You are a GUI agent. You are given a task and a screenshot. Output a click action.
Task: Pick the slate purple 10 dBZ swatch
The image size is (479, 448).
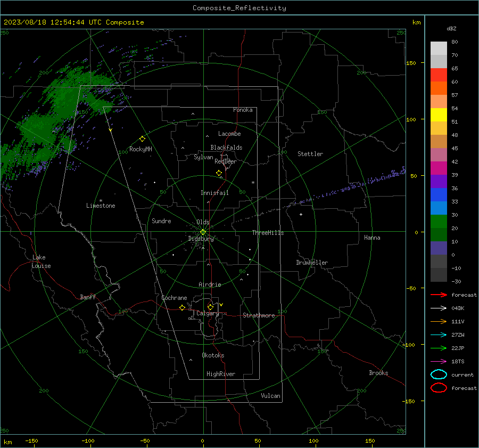point(439,248)
